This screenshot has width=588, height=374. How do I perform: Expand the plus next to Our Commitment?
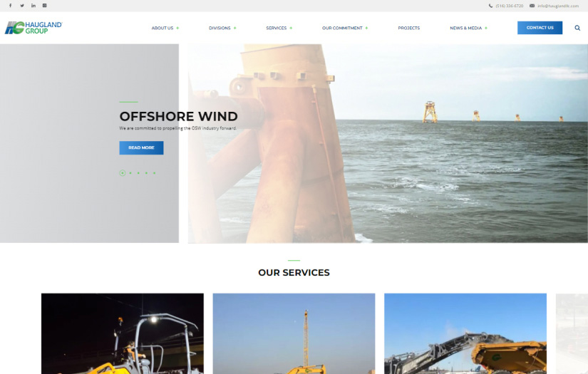point(367,28)
